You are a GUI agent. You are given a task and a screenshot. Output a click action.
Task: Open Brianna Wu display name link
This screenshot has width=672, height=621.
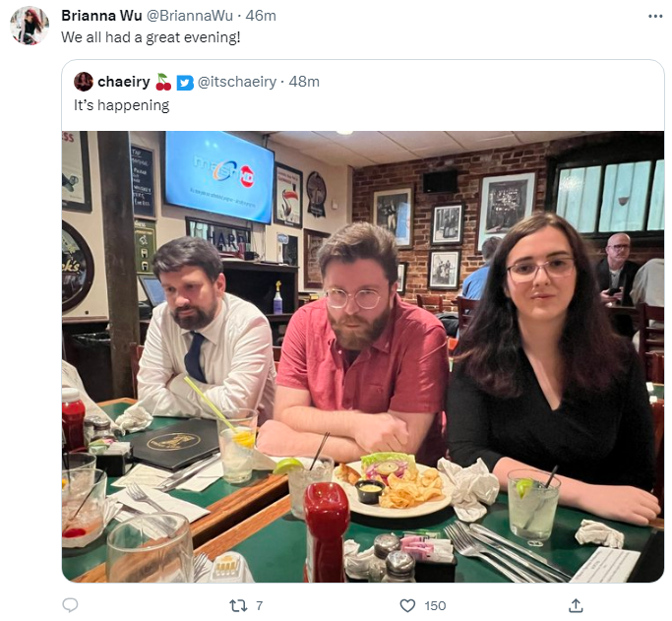click(101, 16)
